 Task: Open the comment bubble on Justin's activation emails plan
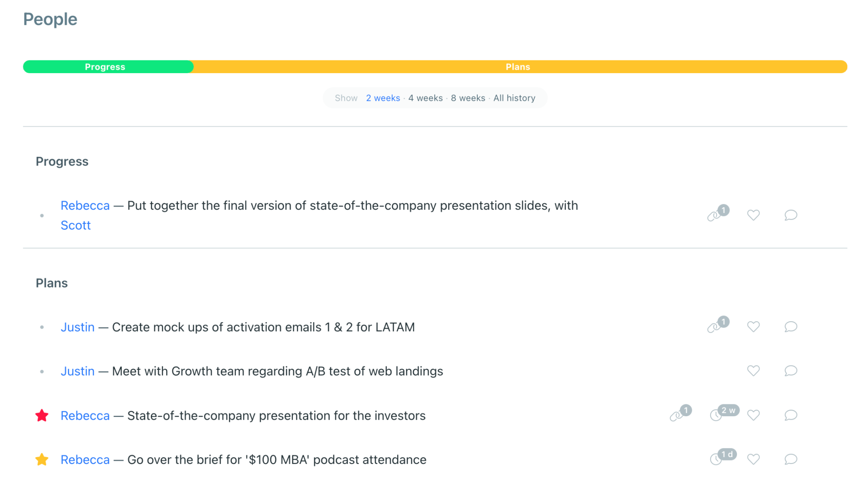790,327
